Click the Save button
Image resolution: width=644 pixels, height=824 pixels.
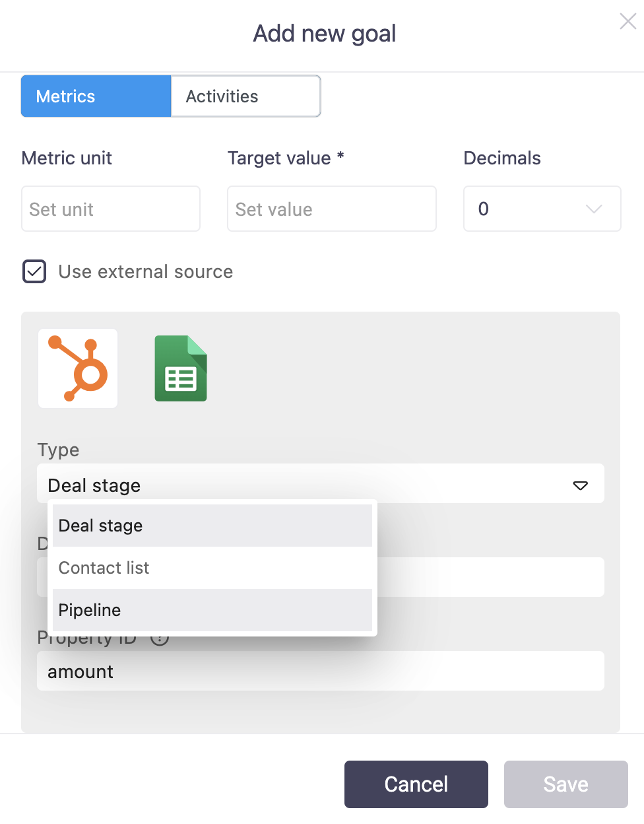tap(565, 784)
